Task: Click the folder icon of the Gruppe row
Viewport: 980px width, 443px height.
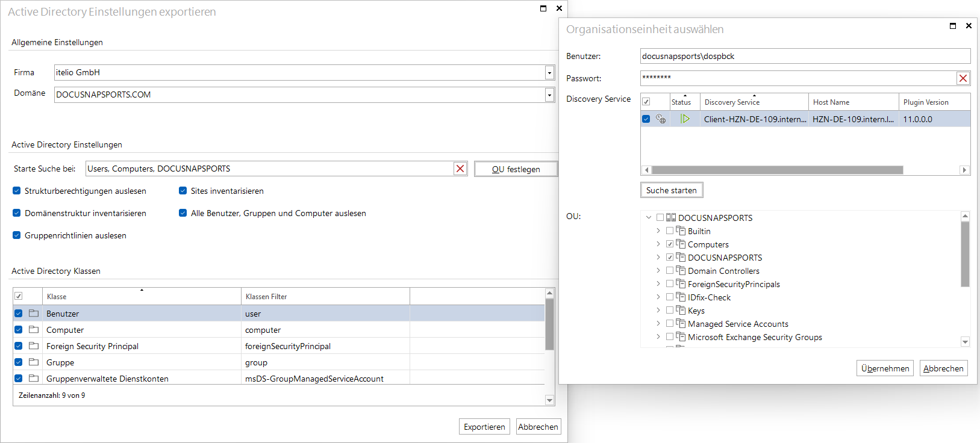Action: click(x=34, y=362)
